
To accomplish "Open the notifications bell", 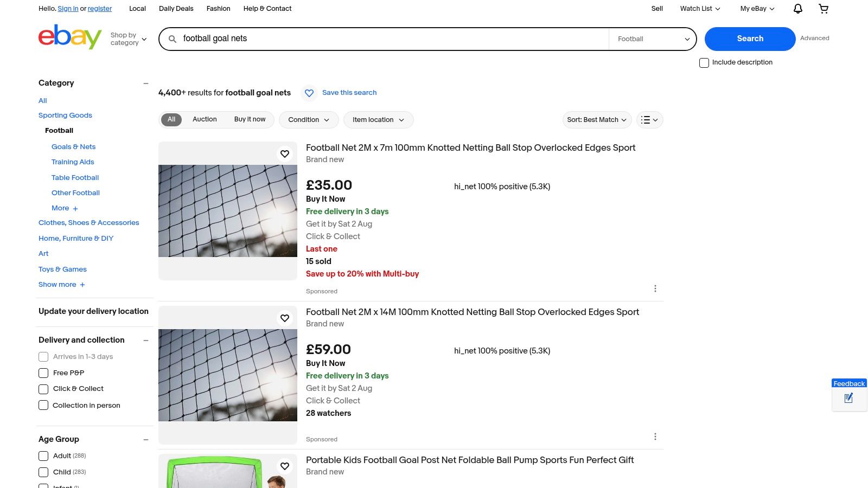I will coord(798,9).
